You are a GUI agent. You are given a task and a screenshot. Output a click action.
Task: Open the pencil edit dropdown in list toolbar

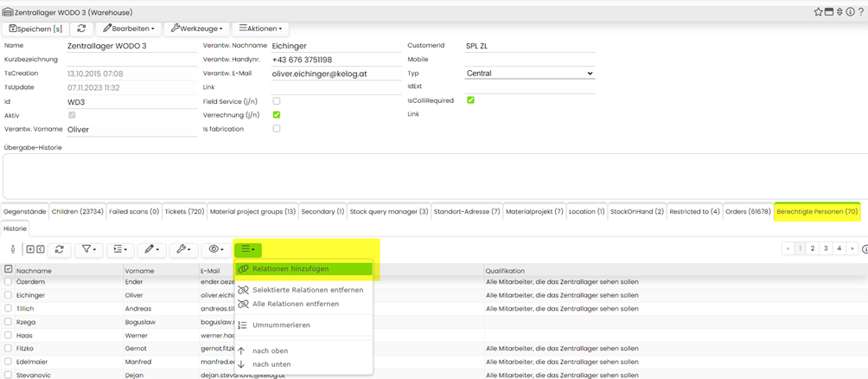click(x=151, y=250)
